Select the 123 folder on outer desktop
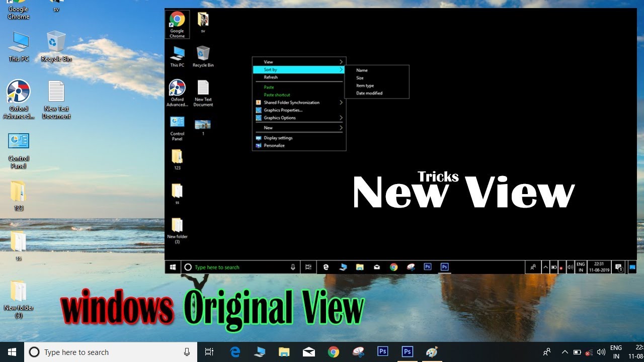Viewport: 644px width, 362px height. coord(19,196)
